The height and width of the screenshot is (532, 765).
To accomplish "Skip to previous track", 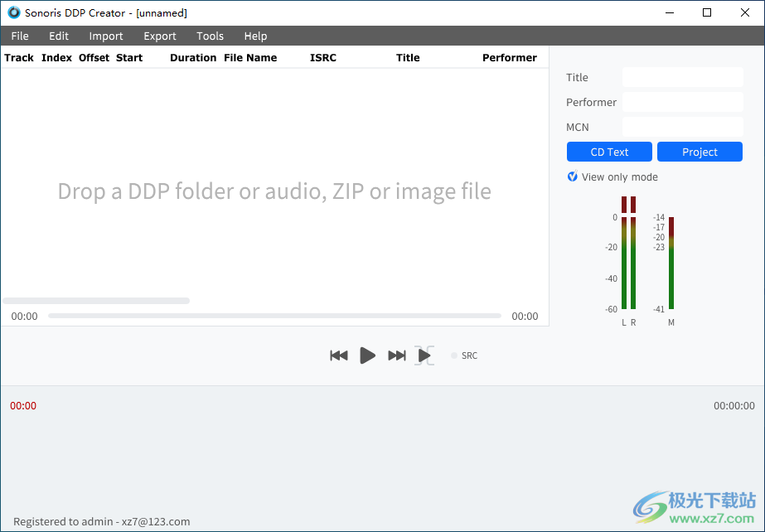I will (338, 355).
